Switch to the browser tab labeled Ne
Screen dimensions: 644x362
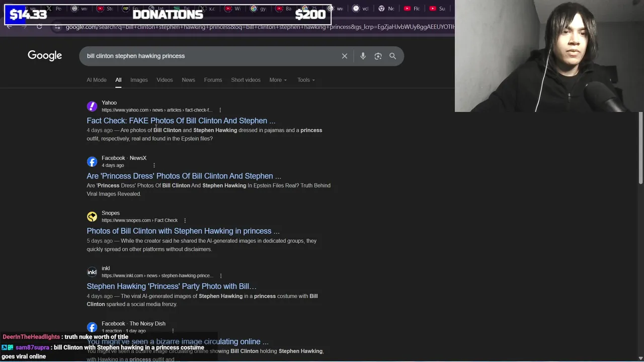(x=386, y=9)
